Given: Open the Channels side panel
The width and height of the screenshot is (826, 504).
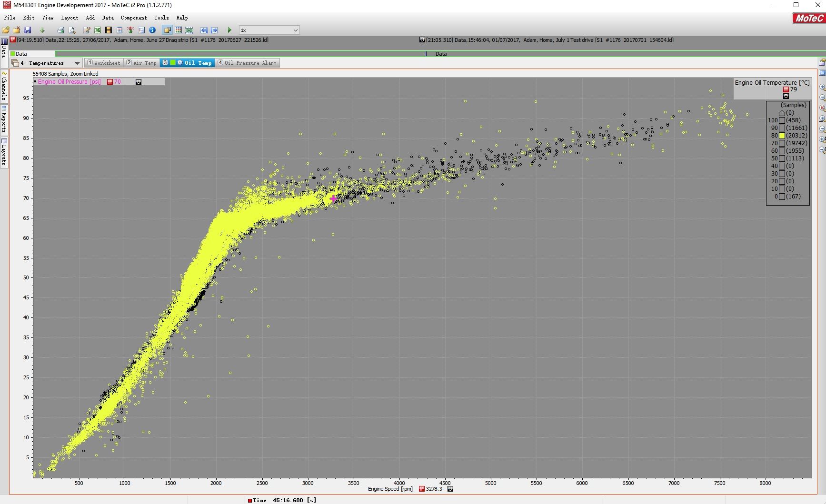Looking at the screenshot, I should tap(4, 86).
